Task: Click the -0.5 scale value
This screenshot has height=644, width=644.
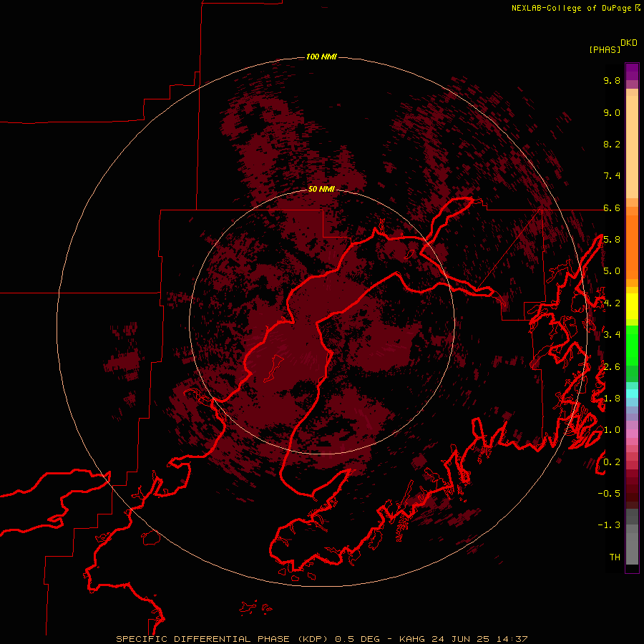Action: pyautogui.click(x=609, y=494)
